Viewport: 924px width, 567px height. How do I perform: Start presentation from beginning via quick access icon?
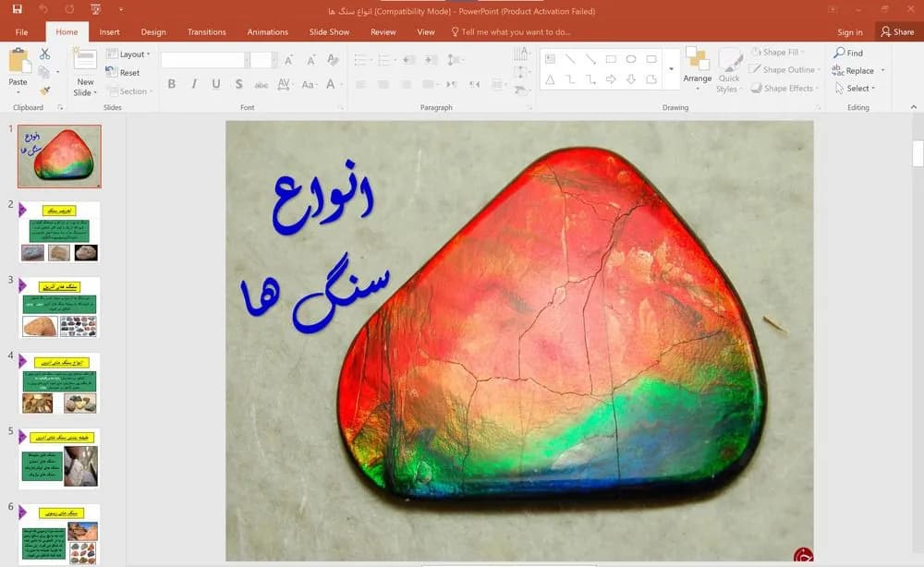coord(95,9)
